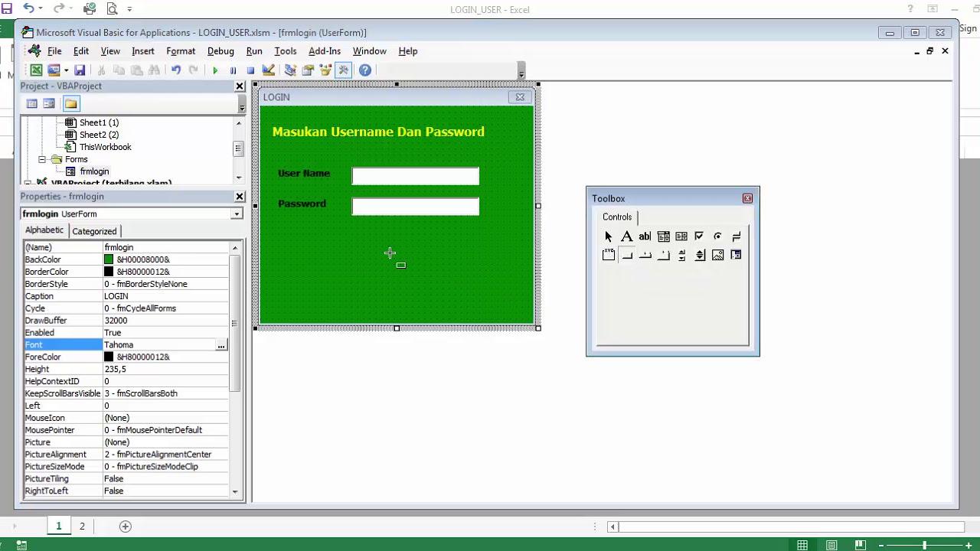This screenshot has height=551, width=980.
Task: Select the RefEdit control in the Toolbox
Action: tap(736, 255)
